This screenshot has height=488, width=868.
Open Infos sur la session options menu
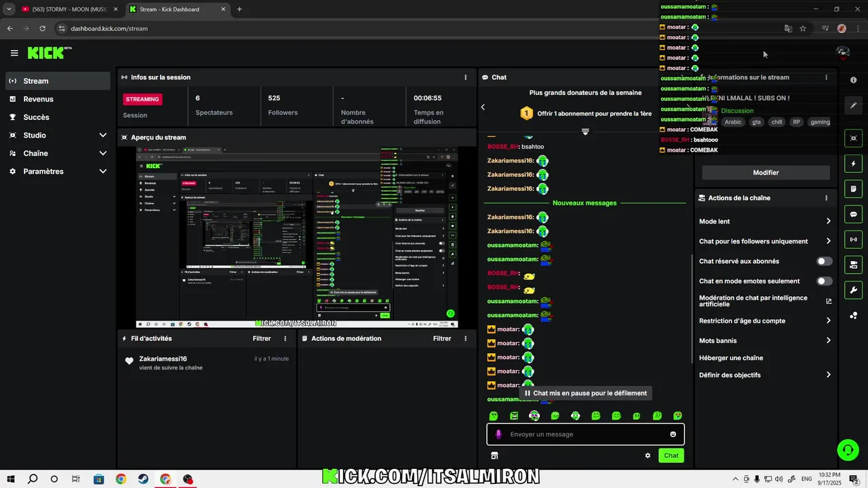pos(465,77)
